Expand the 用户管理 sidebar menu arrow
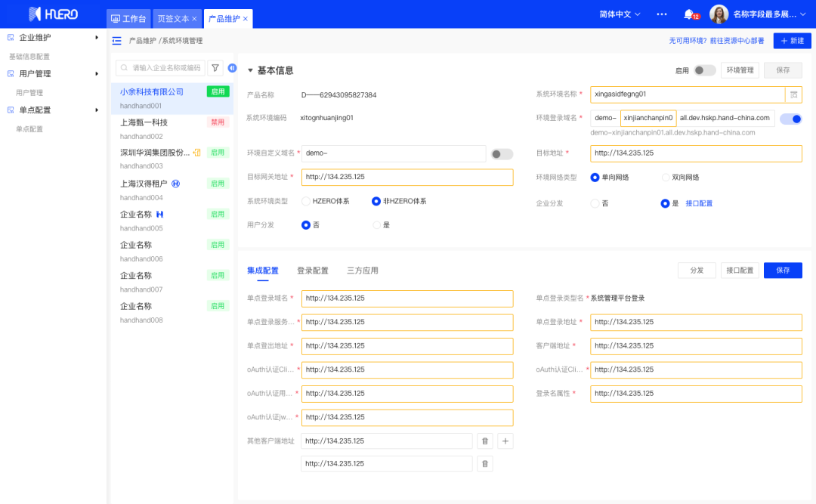 coord(97,74)
